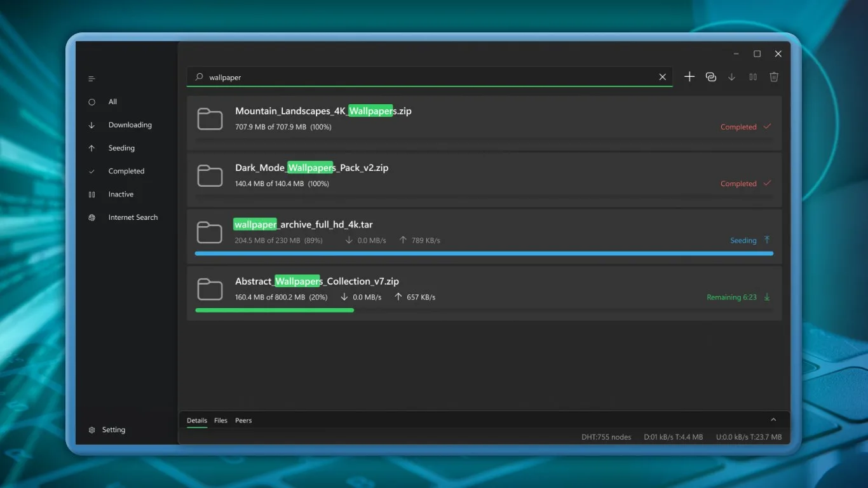Click the toolbar download arrow icon
Screen dimensions: 868x488
coord(732,77)
